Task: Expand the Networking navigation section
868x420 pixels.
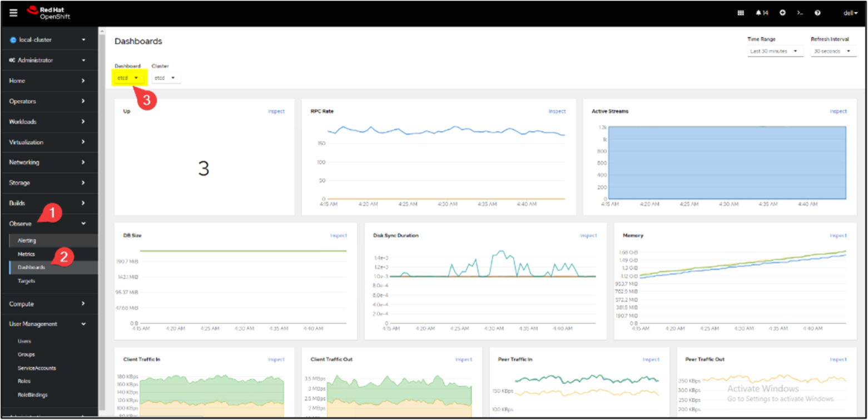Action: (x=49, y=162)
